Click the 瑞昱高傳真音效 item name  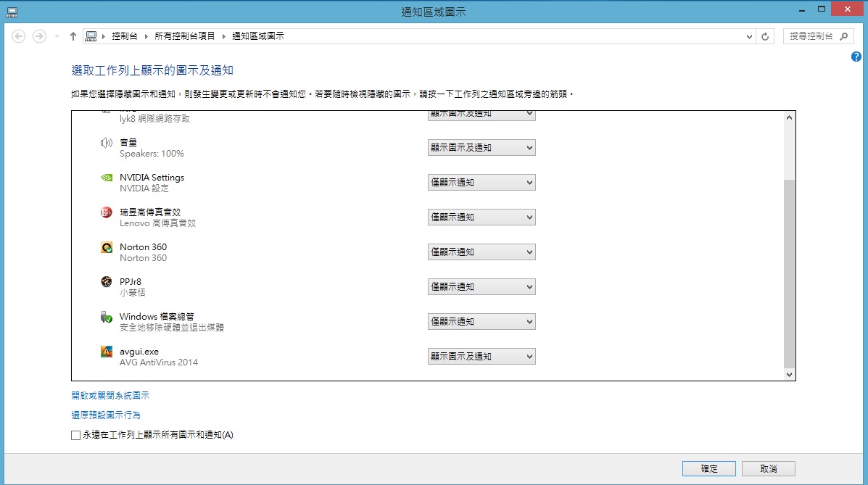[x=150, y=212]
